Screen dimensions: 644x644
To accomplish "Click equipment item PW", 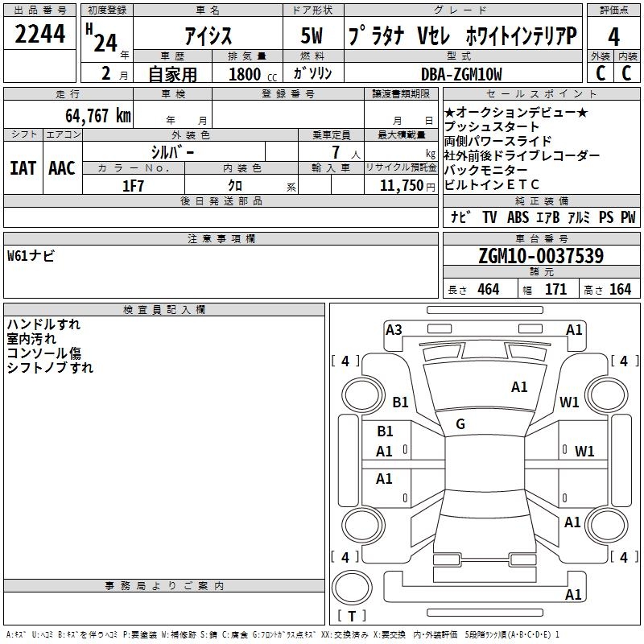I will [x=628, y=217].
